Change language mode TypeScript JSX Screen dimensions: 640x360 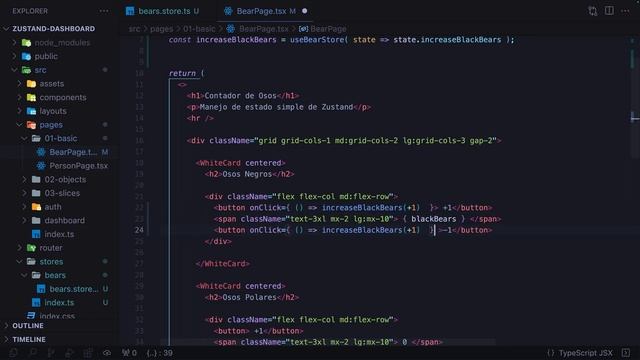coord(585,353)
